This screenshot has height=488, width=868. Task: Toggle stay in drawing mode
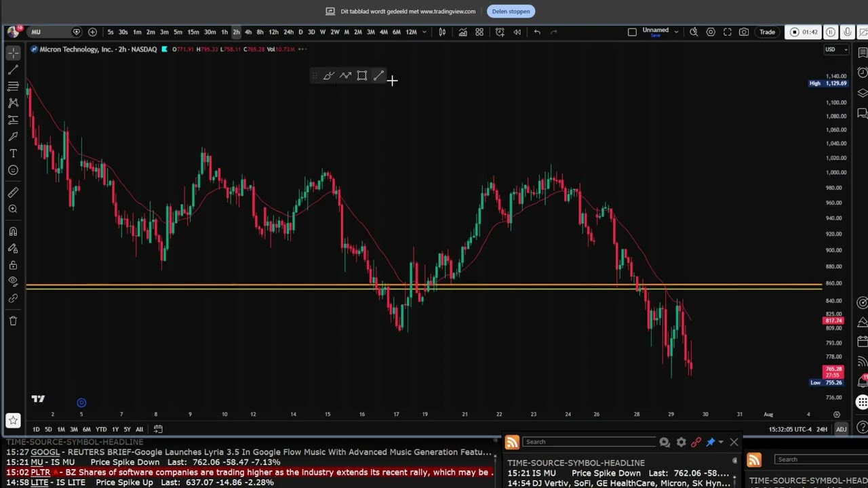pos(13,249)
